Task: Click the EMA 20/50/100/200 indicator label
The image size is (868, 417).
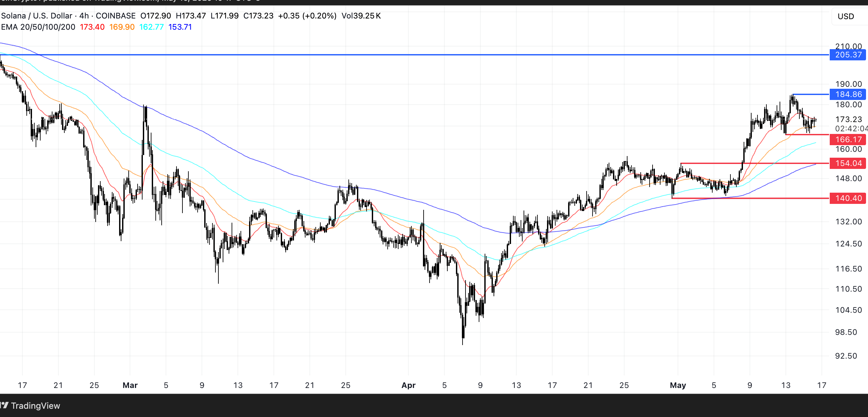Action: pos(38,27)
